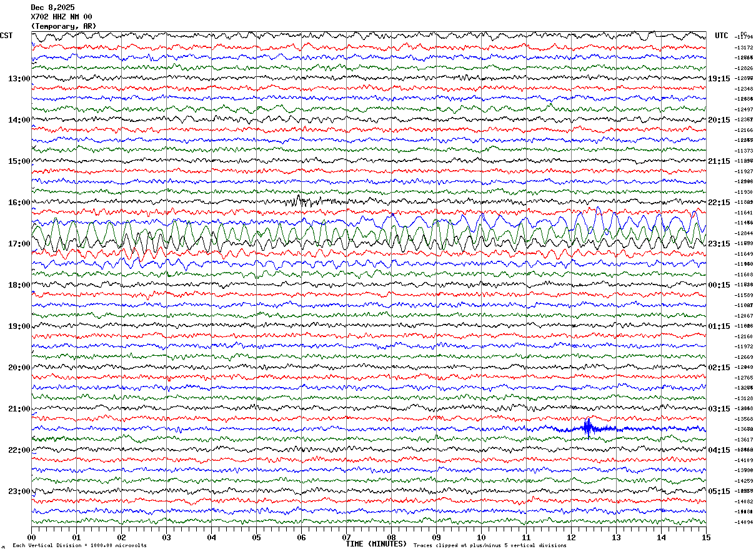Click minute tick label 11 on axis
The height and width of the screenshot is (554, 756).
pos(526,537)
